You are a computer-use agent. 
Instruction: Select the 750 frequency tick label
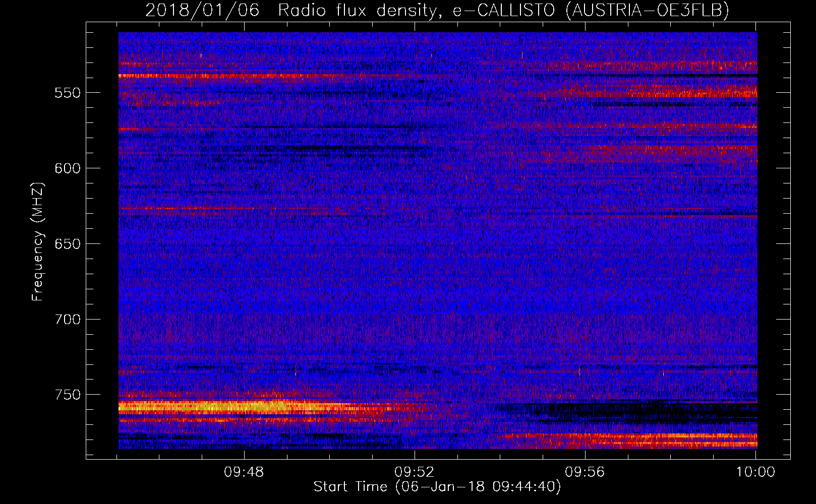tap(68, 395)
